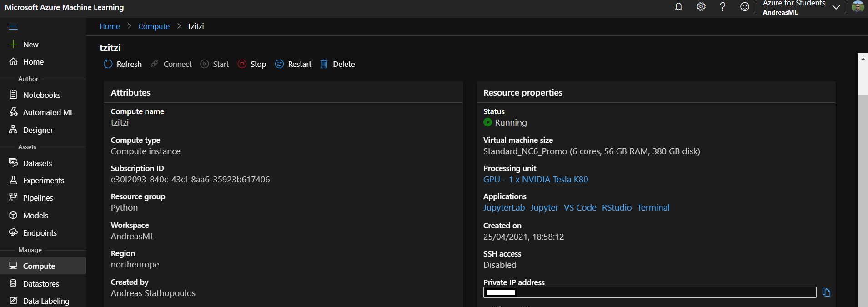Open notifications bell icon
This screenshot has height=307, width=868.
[678, 7]
